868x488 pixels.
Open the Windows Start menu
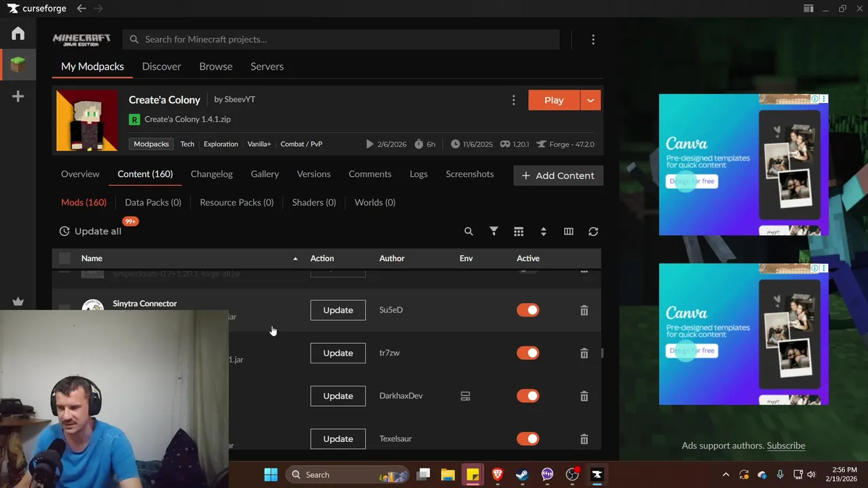click(x=271, y=474)
